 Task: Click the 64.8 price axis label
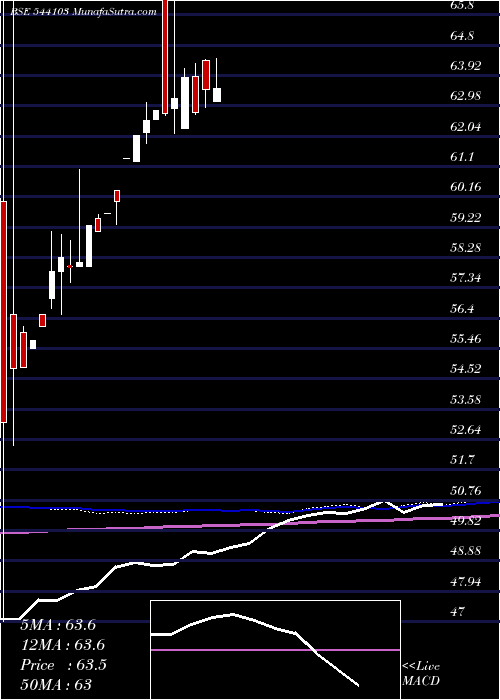pos(464,36)
